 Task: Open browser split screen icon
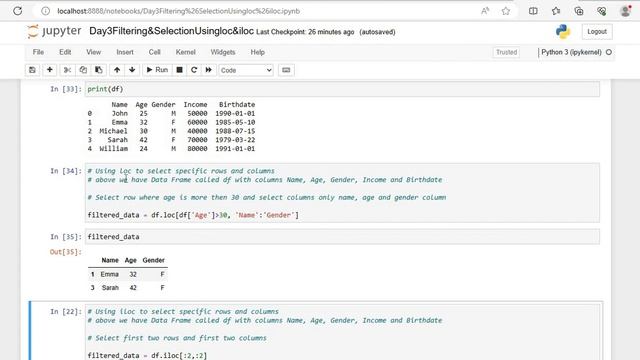533,11
